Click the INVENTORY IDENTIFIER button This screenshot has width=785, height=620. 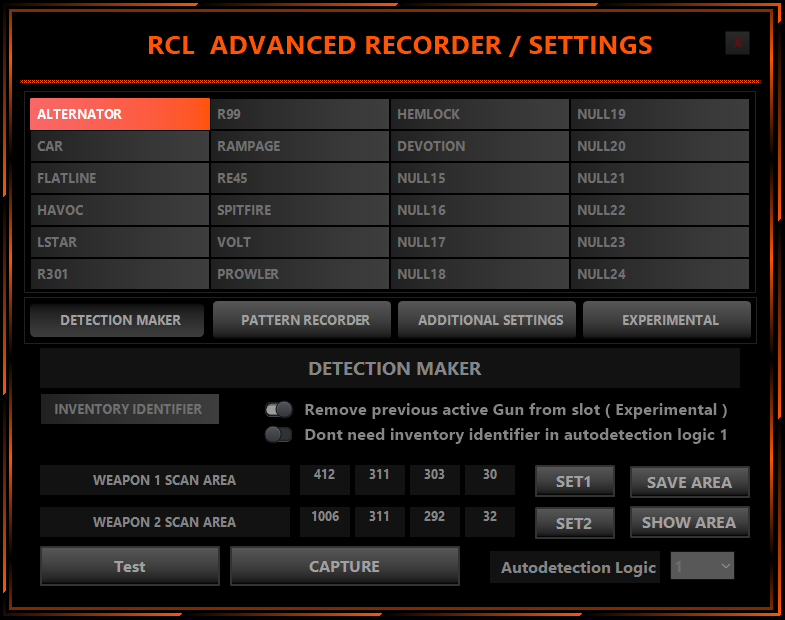click(130, 409)
